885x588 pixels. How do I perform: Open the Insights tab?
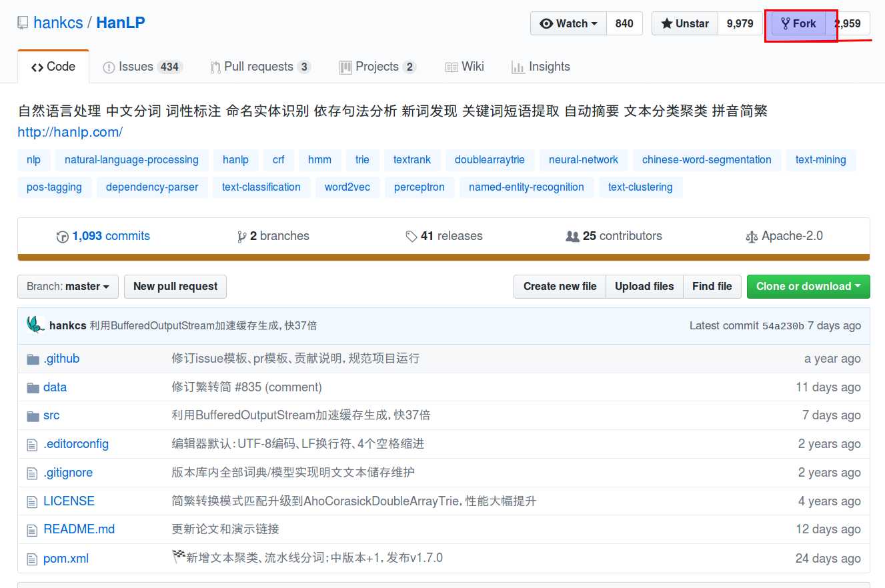click(x=541, y=67)
